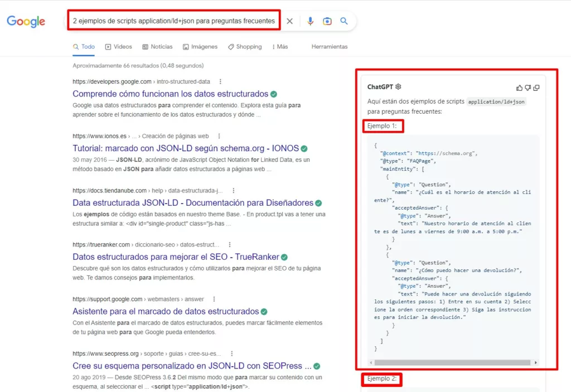
Task: Click green verified badge beside Tiendanube result
Action: click(318, 203)
